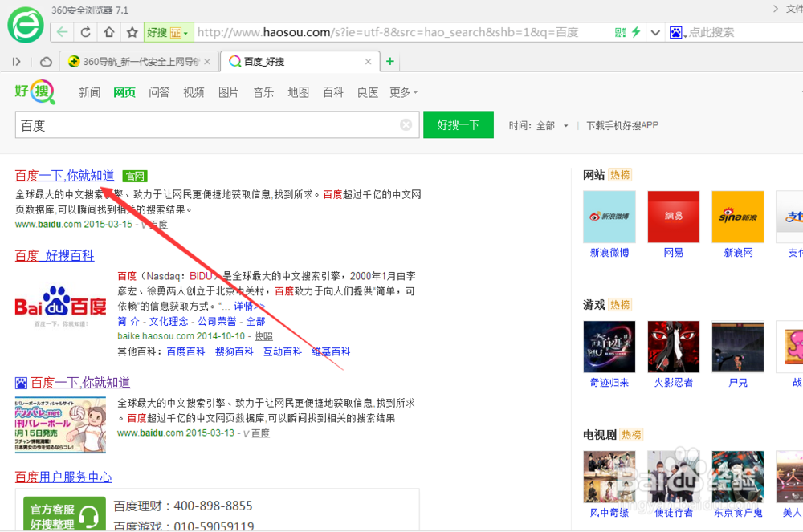Select the 百度_好搜 tab
This screenshot has width=803, height=532.
click(300, 61)
